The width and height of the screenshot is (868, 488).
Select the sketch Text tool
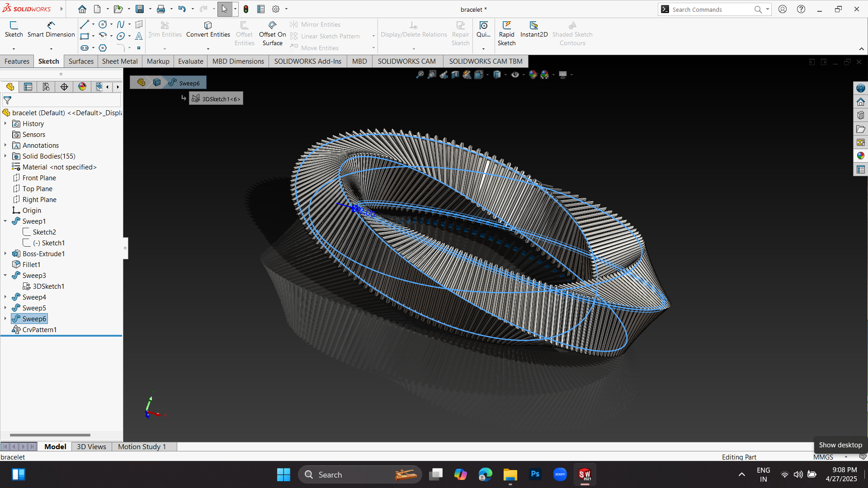pos(139,36)
